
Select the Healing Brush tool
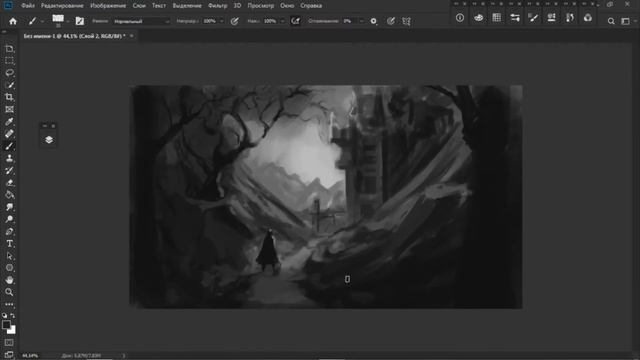point(9,134)
